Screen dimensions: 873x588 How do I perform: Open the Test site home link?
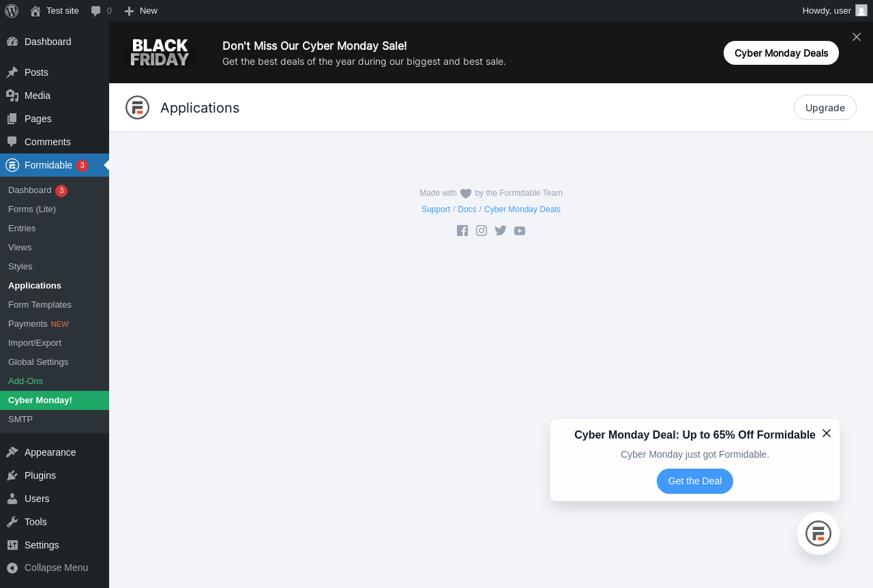[55, 11]
